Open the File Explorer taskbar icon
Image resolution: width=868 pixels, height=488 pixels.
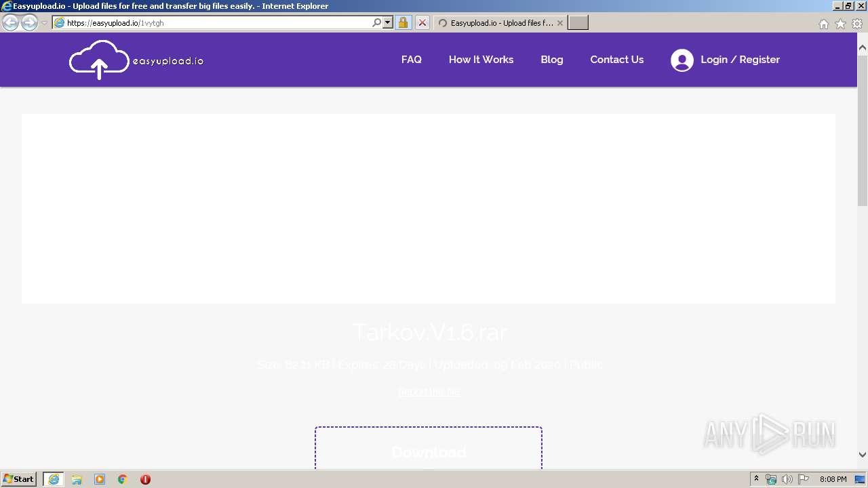(77, 479)
